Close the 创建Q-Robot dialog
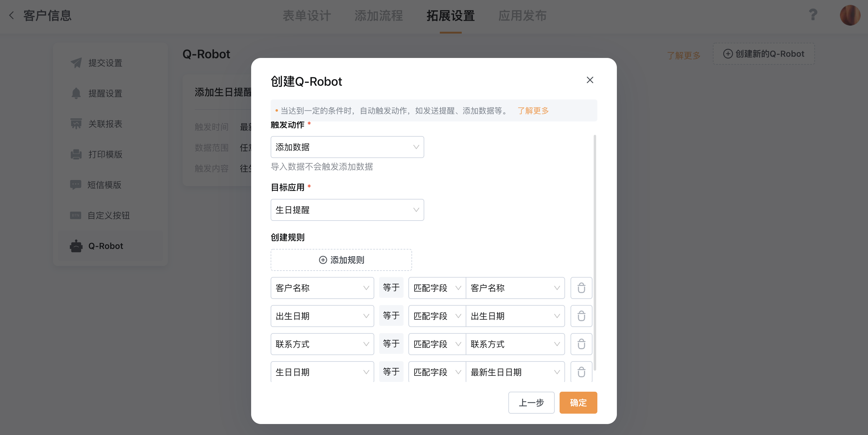 click(590, 80)
